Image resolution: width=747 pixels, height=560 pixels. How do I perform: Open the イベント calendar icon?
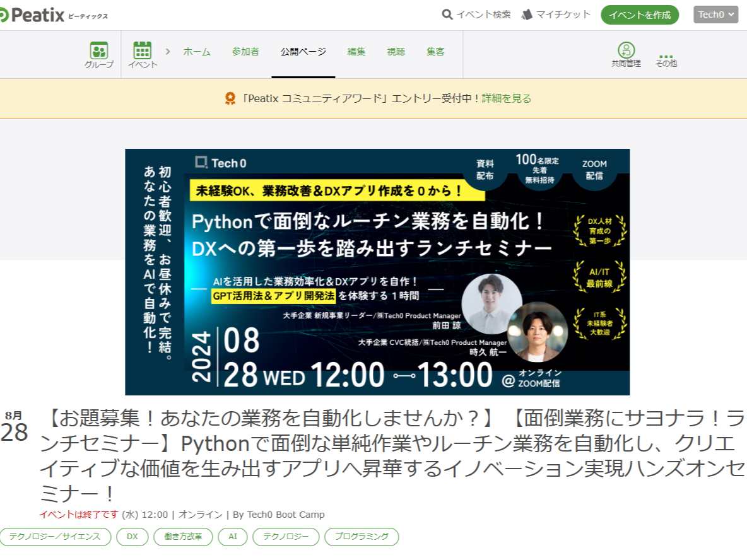(143, 50)
